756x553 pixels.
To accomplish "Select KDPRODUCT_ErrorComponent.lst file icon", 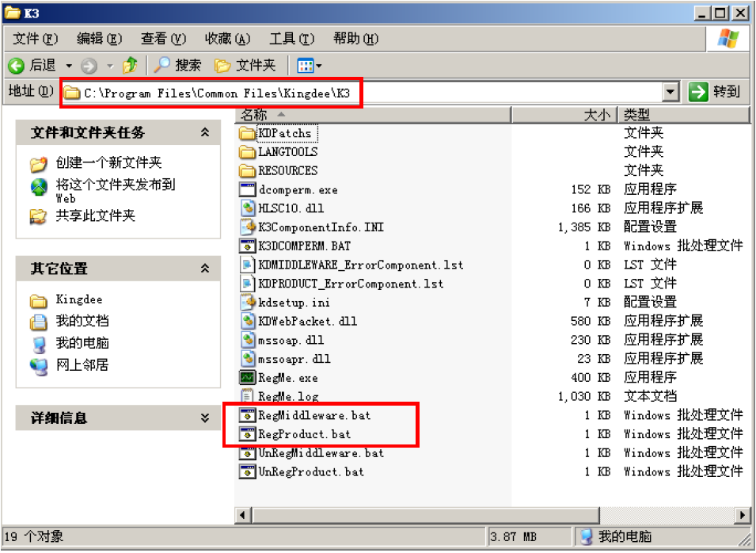I will coord(247,284).
